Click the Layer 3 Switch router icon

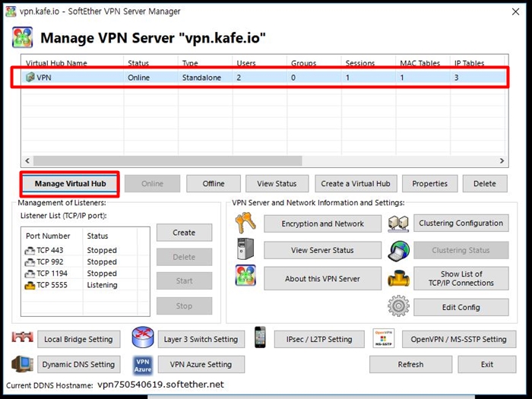point(143,337)
